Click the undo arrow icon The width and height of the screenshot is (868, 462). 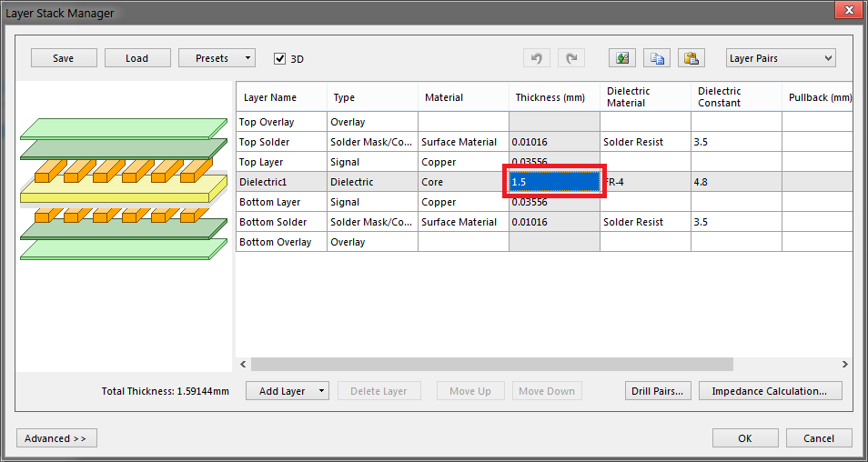point(537,58)
